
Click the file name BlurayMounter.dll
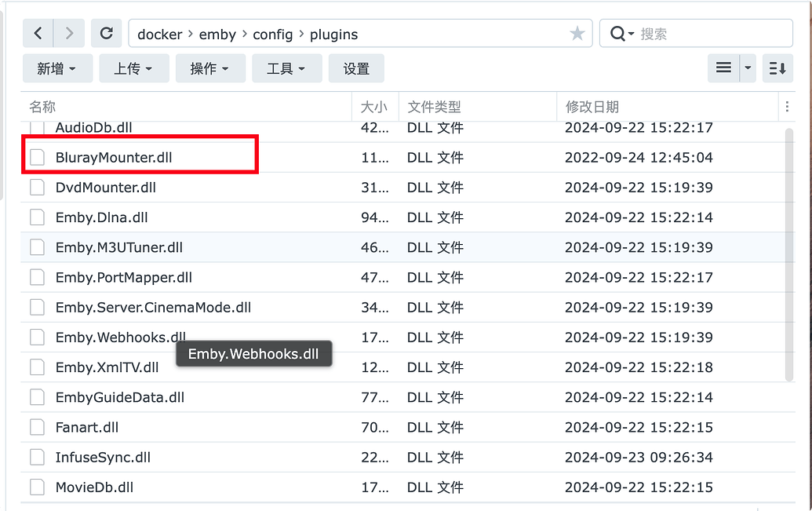[x=114, y=158]
